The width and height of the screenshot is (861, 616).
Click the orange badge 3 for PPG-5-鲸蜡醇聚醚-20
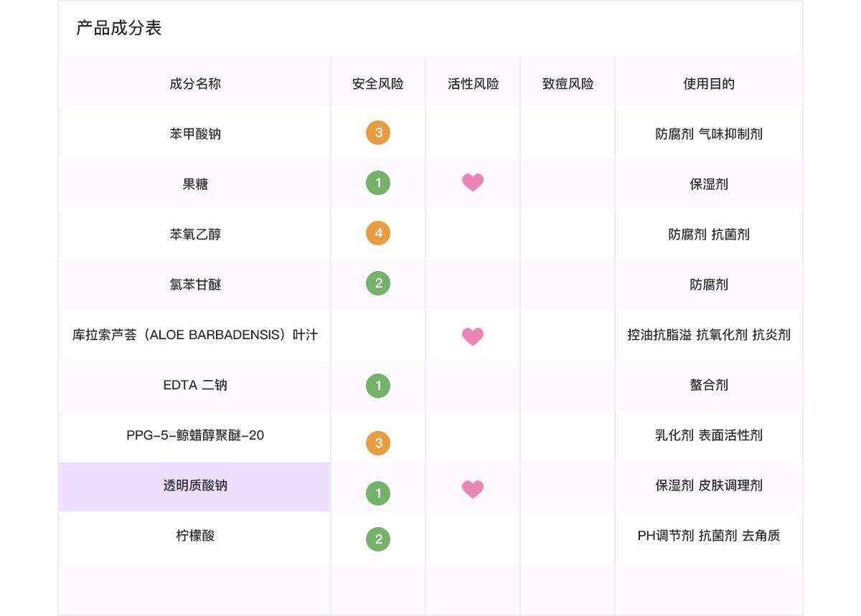(x=378, y=443)
